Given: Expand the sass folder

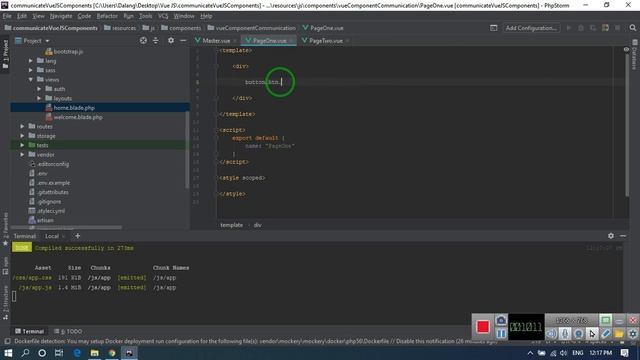Looking at the screenshot, I should (31, 70).
